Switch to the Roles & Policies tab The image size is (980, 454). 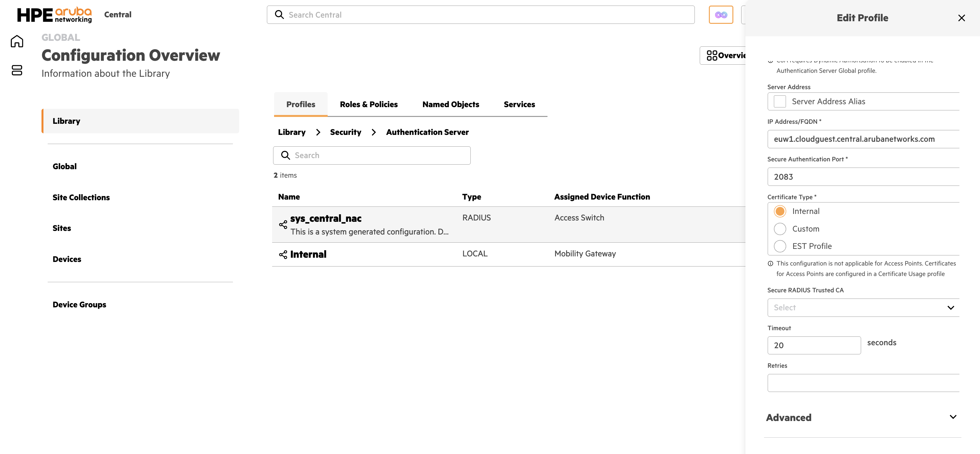tap(368, 104)
